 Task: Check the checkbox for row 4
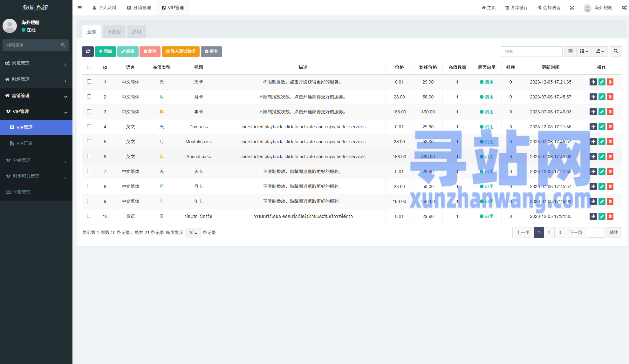coord(89,126)
